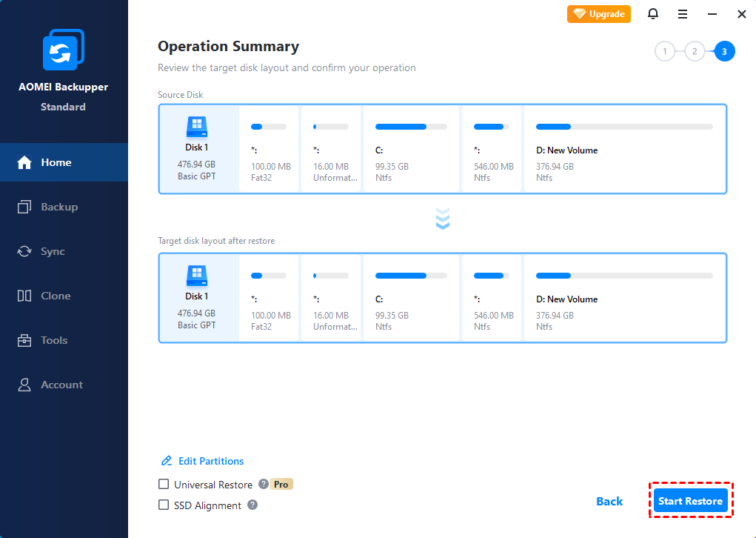Image resolution: width=756 pixels, height=538 pixels.
Task: Jump to wizard step 1
Action: [x=665, y=51]
